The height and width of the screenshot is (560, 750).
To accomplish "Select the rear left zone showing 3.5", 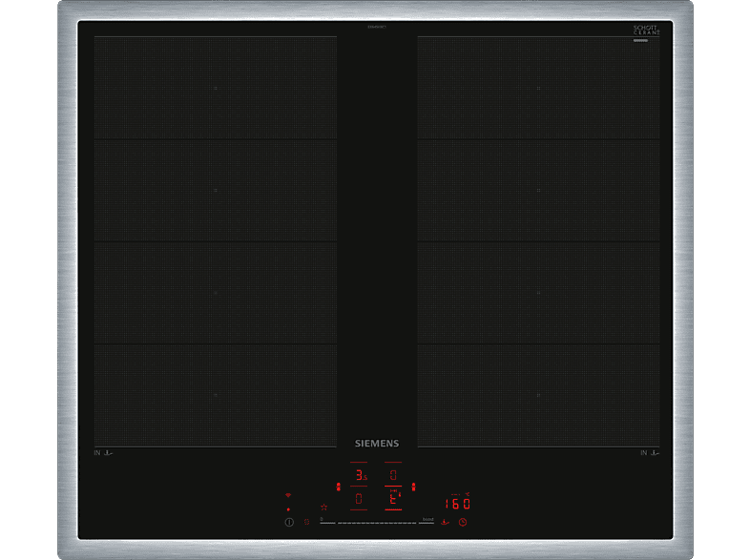I will click(361, 475).
